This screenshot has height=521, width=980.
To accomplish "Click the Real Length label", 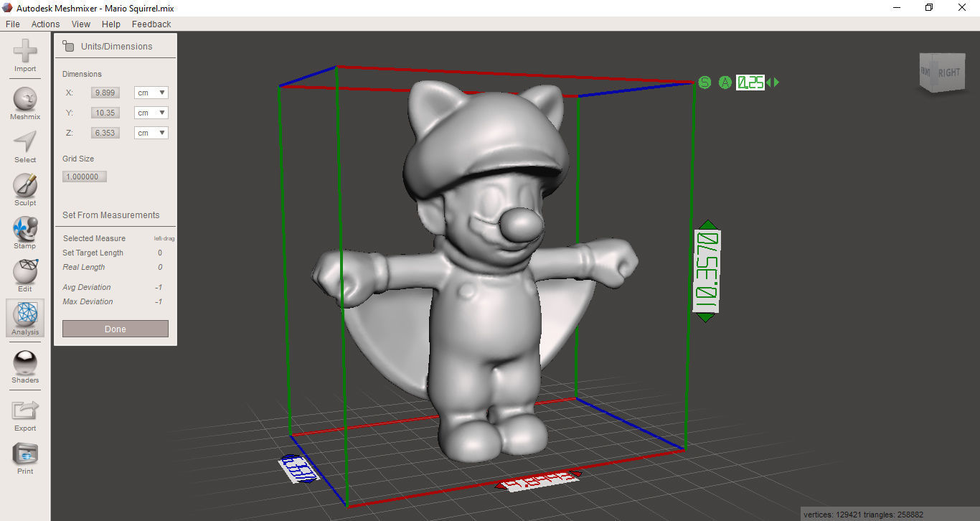I will click(x=84, y=267).
